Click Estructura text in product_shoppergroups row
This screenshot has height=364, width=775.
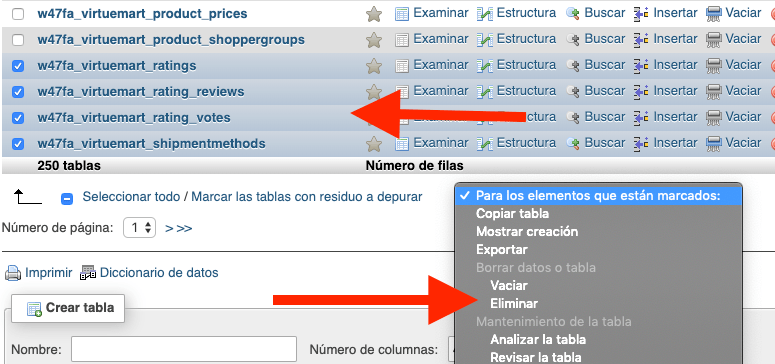(526, 39)
